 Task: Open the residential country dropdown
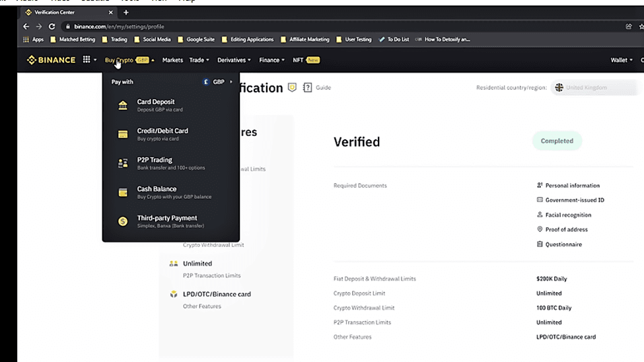point(594,87)
